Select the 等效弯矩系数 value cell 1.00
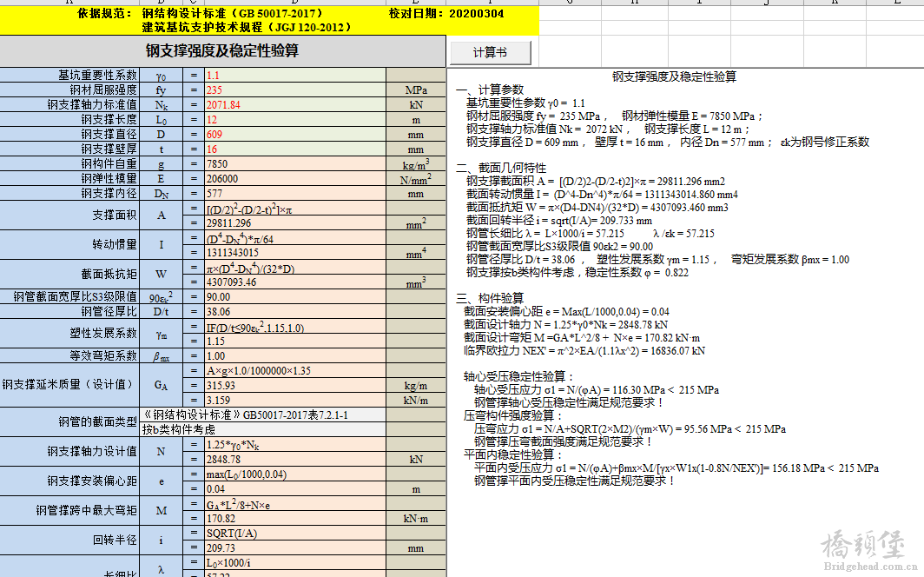 (x=295, y=356)
